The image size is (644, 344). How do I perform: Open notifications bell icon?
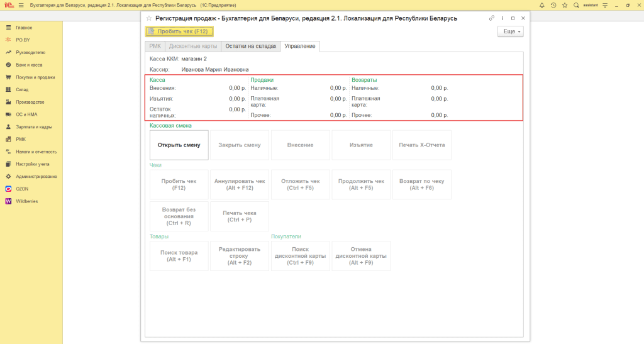click(541, 5)
